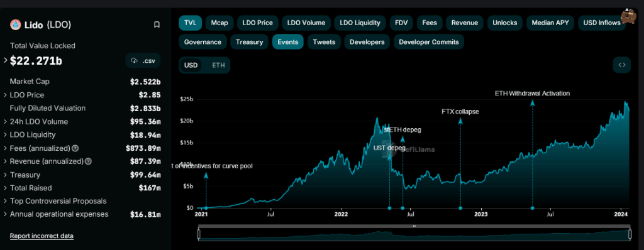Click the Market Cap value $2.522b
The image size is (644, 250).
click(x=145, y=82)
